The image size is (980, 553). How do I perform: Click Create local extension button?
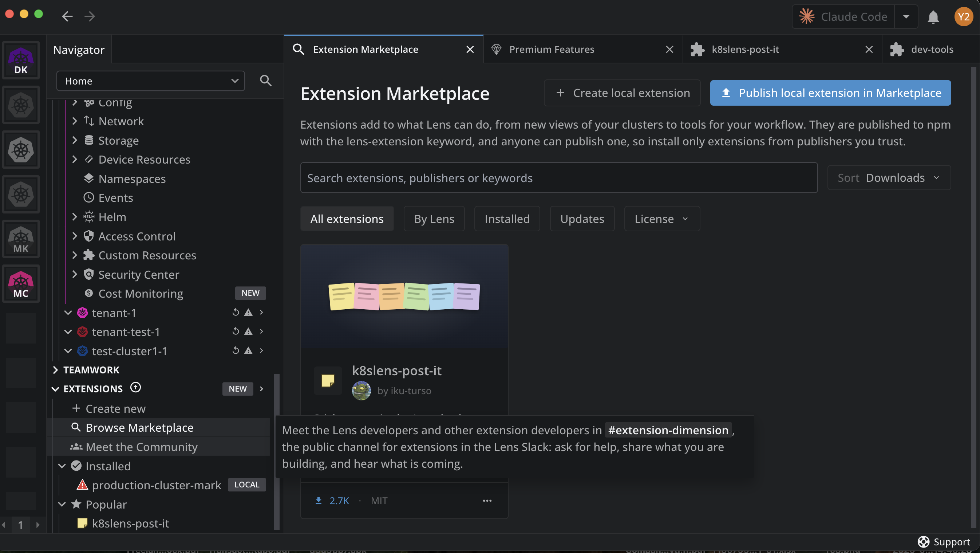623,93
